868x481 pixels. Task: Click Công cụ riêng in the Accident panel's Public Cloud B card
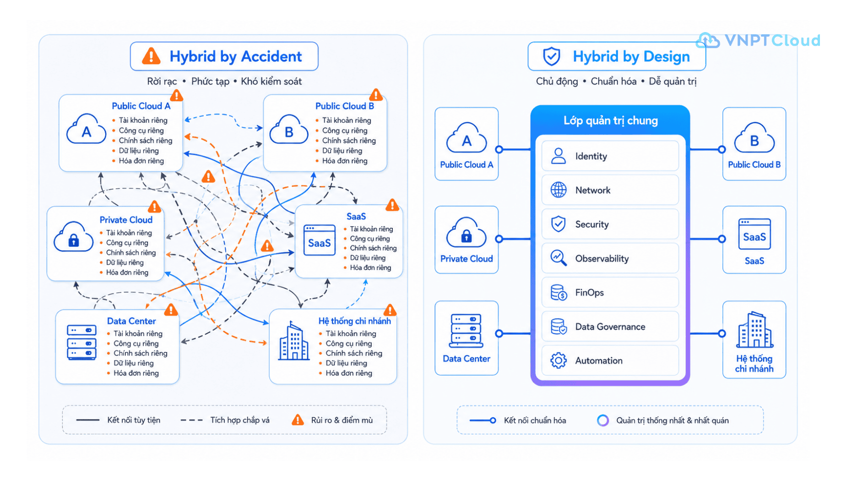345,130
